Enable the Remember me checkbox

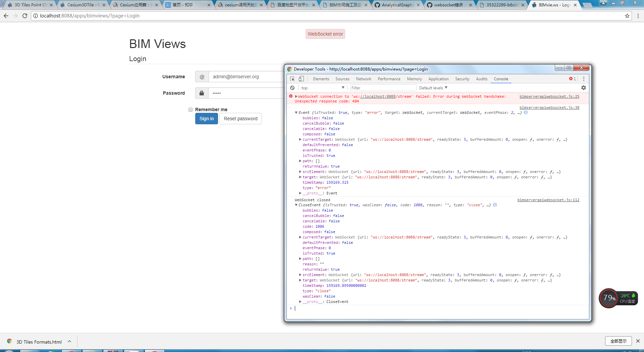click(x=190, y=109)
